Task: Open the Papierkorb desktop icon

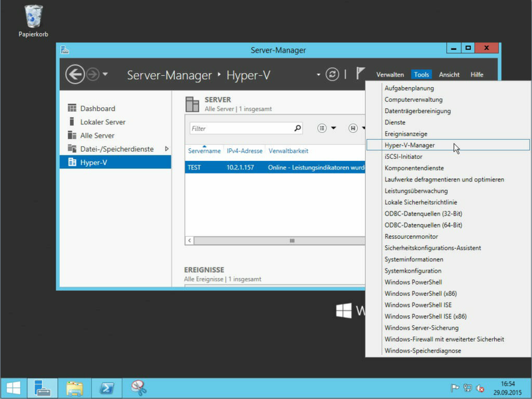Action: [33, 21]
